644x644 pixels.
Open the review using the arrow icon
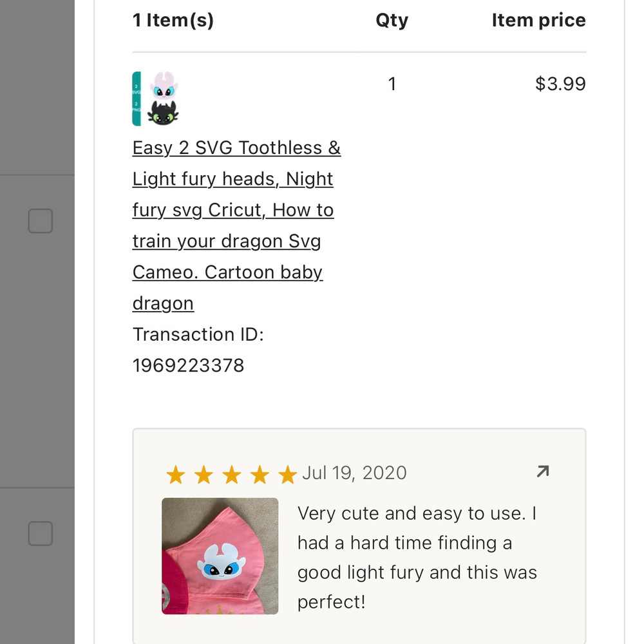click(542, 472)
